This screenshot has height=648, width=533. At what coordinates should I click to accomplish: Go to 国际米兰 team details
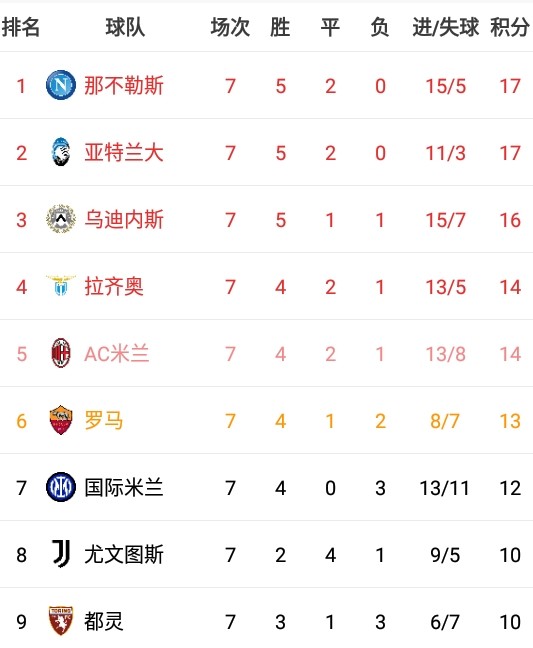(124, 487)
